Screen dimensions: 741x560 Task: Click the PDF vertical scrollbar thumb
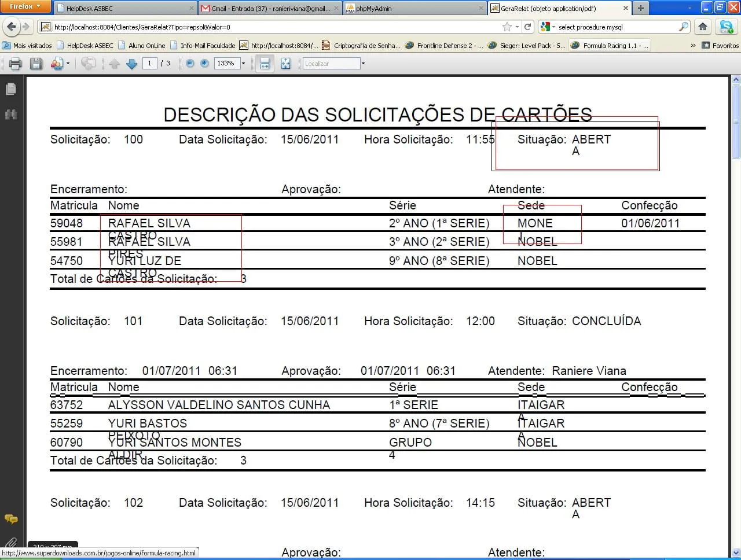tap(736, 120)
